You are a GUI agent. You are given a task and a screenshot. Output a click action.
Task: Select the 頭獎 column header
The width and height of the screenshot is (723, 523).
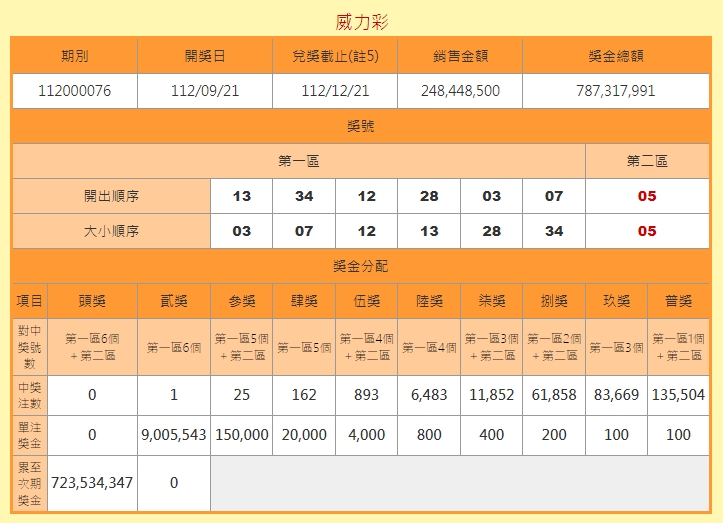coord(92,301)
